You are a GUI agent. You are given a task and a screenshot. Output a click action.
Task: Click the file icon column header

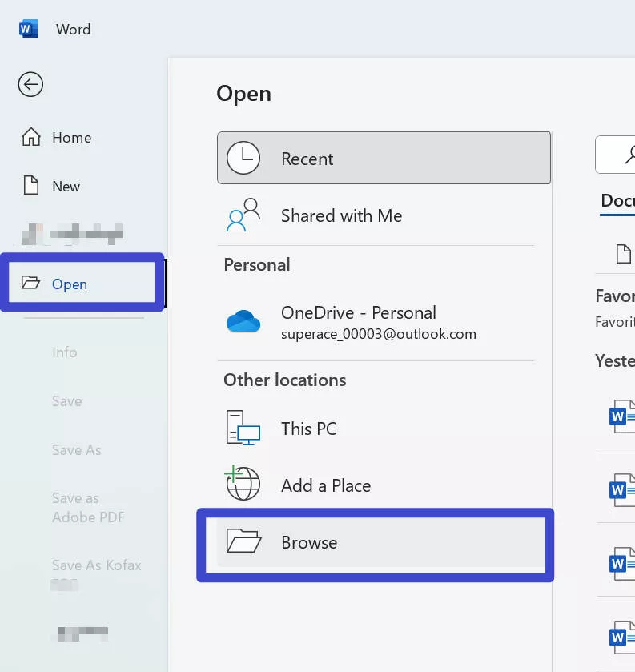point(624,254)
